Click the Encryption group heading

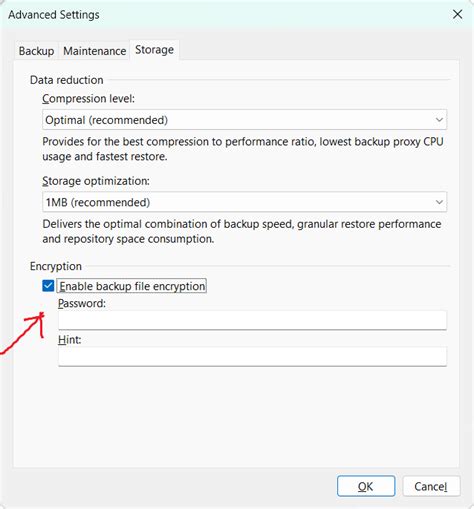tap(56, 266)
